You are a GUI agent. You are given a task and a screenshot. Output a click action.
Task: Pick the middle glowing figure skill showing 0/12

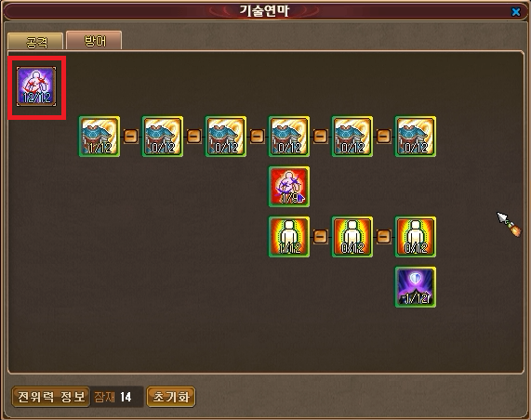(352, 237)
